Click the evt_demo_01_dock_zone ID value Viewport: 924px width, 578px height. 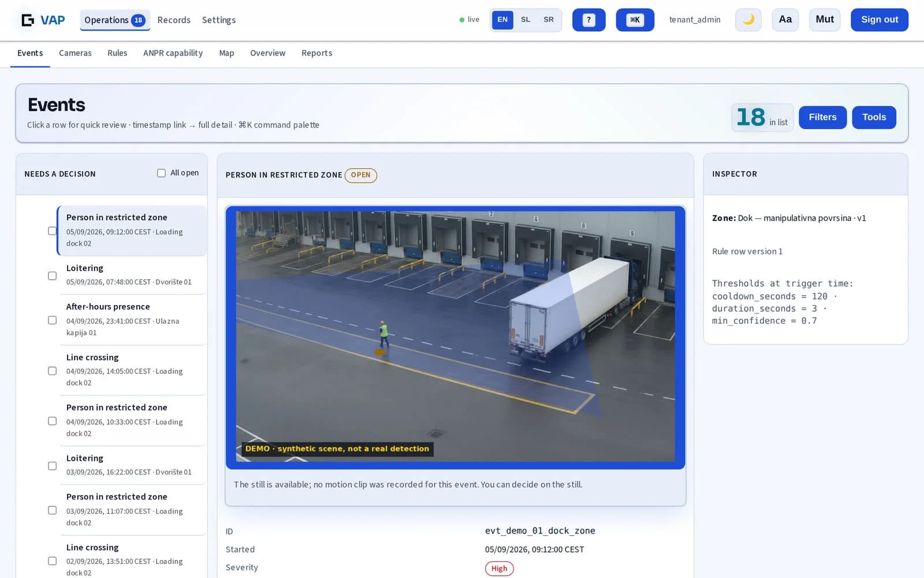[540, 531]
